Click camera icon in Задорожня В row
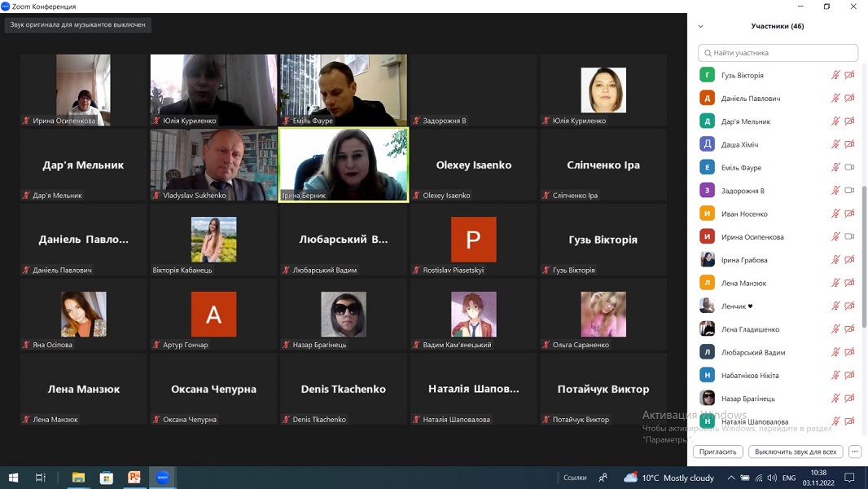This screenshot has width=868, height=489. tap(849, 191)
